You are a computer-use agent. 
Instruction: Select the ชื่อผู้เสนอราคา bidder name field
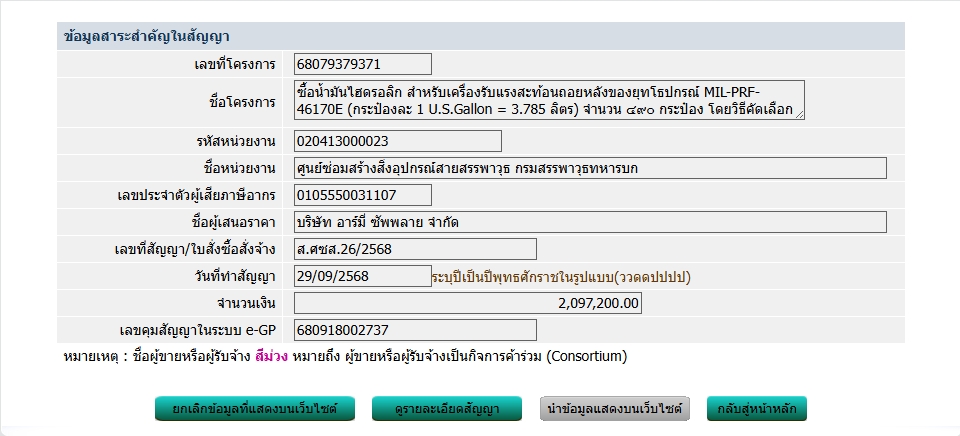coord(590,222)
